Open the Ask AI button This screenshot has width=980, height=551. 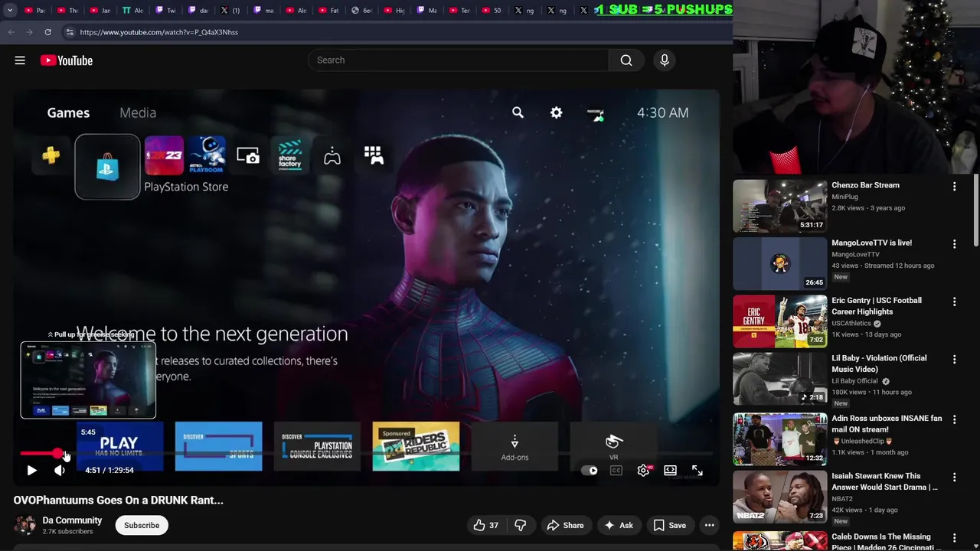point(619,526)
